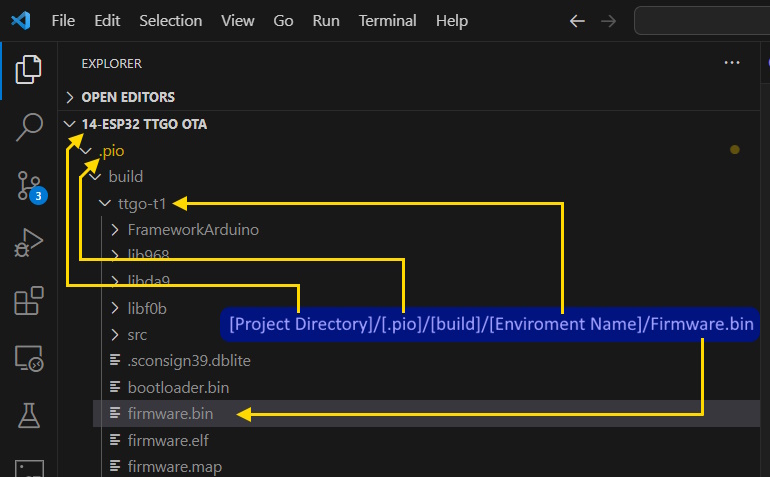
Task: Open the Remote Explorer icon
Action: 29,358
